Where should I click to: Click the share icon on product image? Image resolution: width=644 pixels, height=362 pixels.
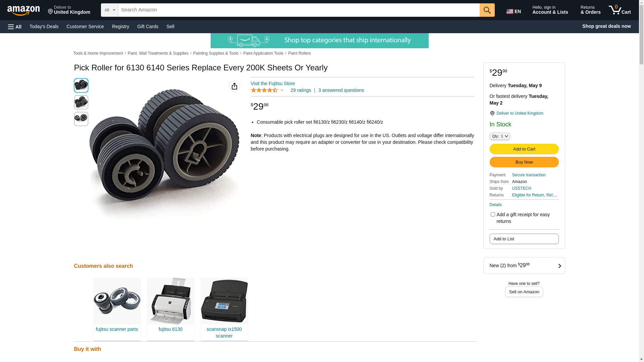(x=234, y=86)
